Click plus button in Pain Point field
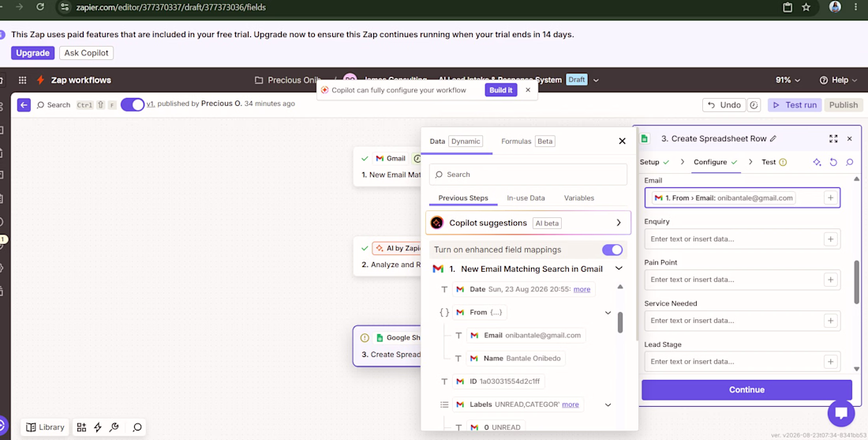The width and height of the screenshot is (868, 440). coord(830,280)
